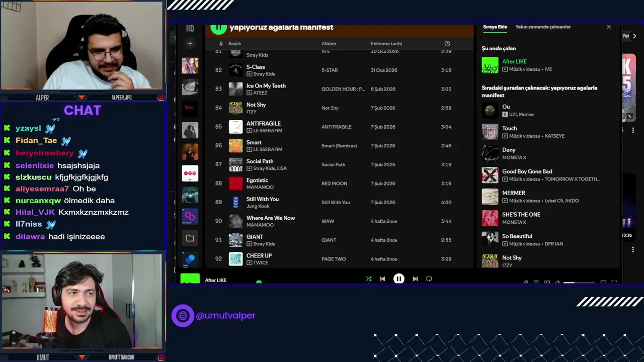Screen dimensions: 644x362
Task: Open artist link ATEEZ in row 83
Action: [261, 93]
